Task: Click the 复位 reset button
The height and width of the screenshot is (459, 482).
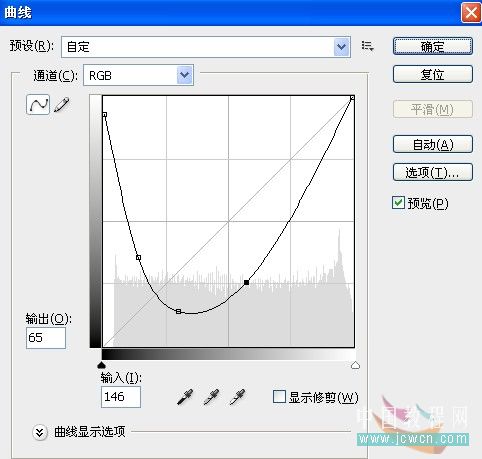Action: click(433, 74)
